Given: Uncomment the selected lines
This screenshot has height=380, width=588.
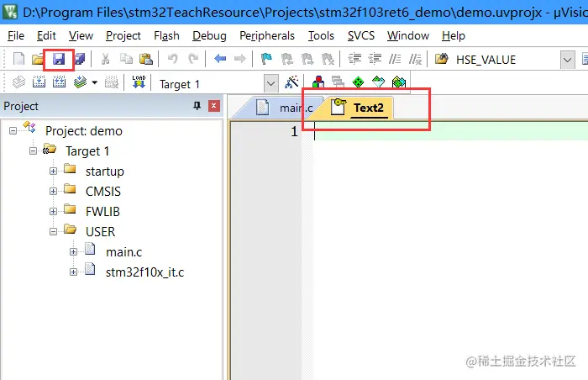Looking at the screenshot, I should [415, 59].
